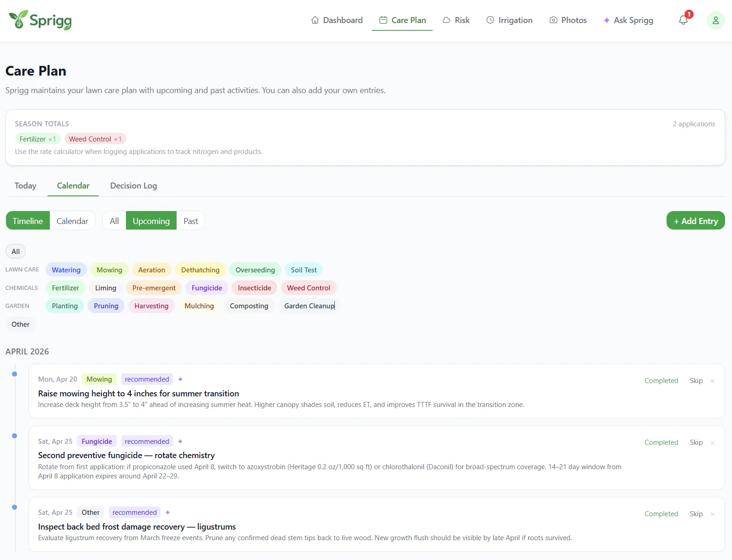Open the user profile avatar
This screenshot has width=732, height=560.
(715, 20)
